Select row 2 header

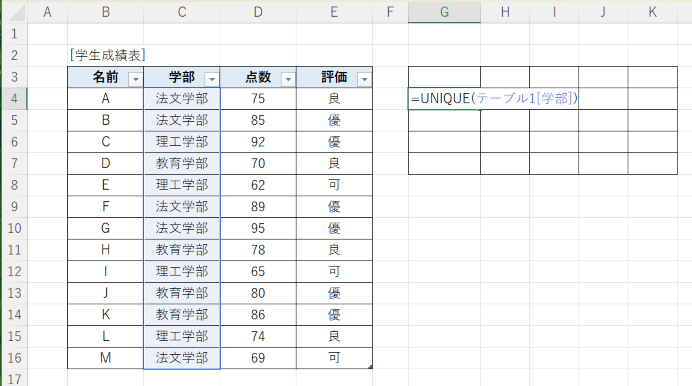tap(15, 55)
